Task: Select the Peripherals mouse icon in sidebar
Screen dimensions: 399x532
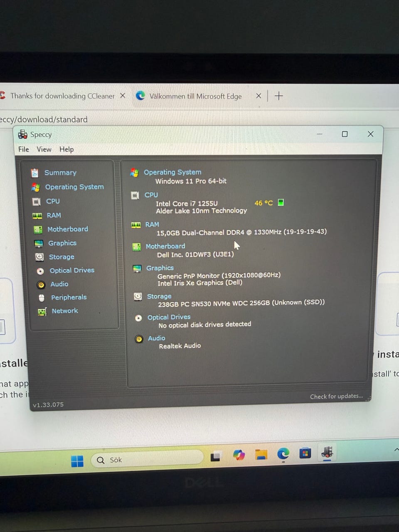Action: (x=42, y=298)
